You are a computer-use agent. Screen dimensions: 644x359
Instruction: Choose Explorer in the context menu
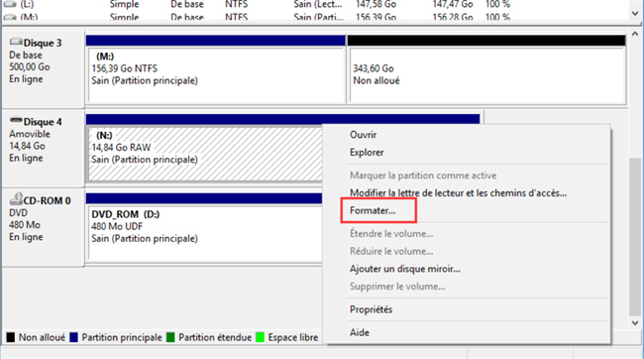click(367, 153)
